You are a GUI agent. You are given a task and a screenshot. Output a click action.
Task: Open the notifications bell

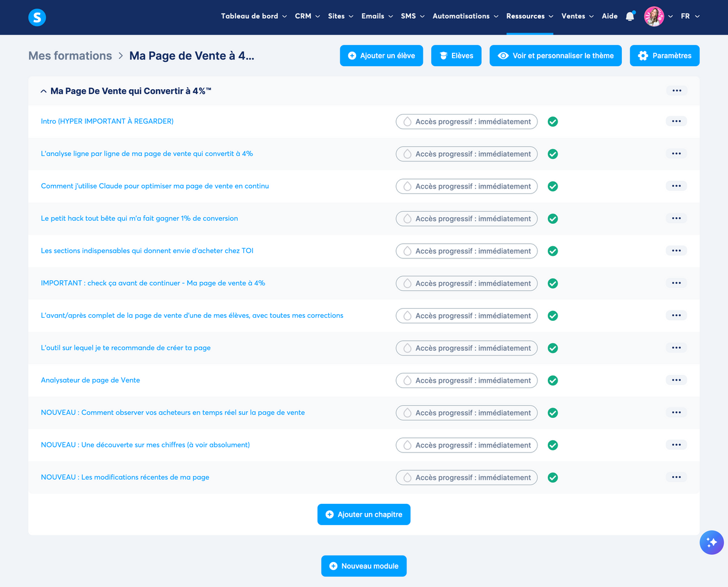point(630,16)
